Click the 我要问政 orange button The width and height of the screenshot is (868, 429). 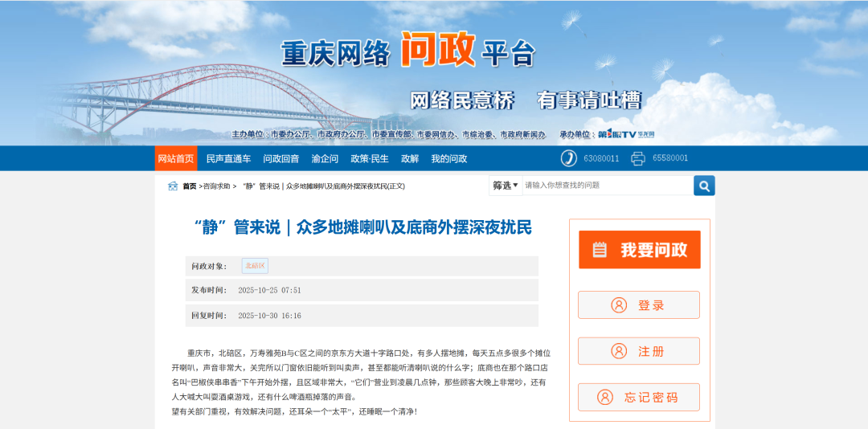pos(640,250)
